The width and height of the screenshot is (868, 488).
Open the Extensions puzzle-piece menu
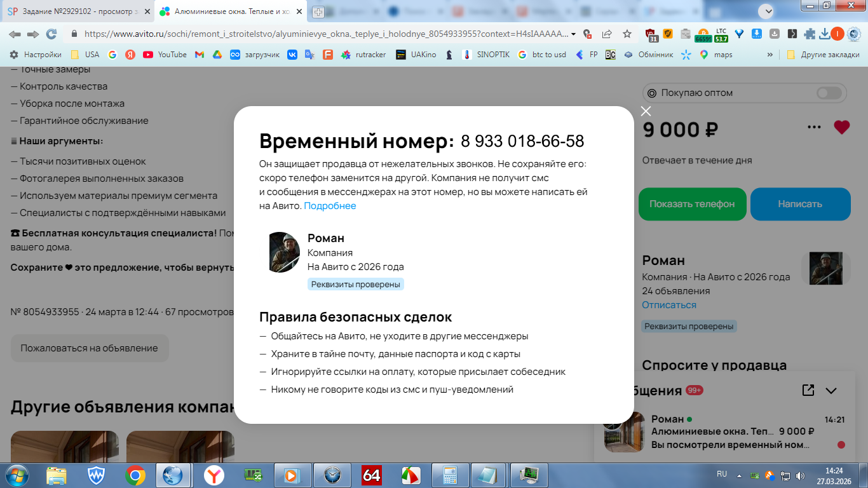pyautogui.click(x=810, y=34)
